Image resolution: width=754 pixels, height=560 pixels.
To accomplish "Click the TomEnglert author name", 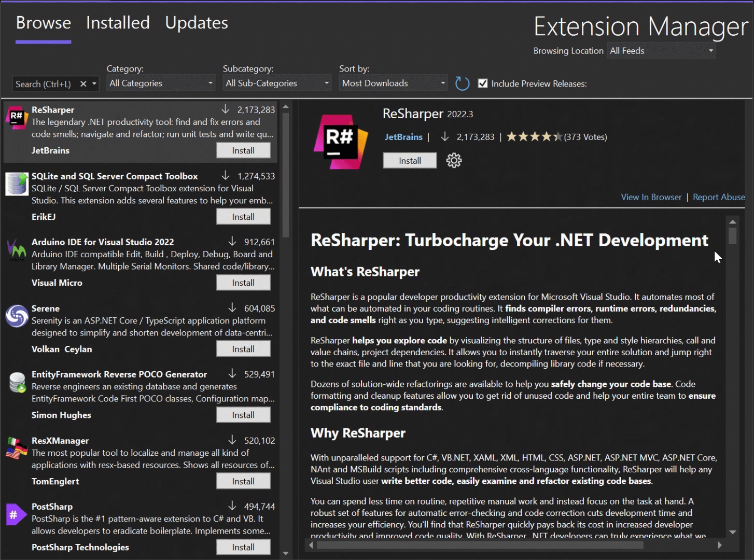I will 55,481.
